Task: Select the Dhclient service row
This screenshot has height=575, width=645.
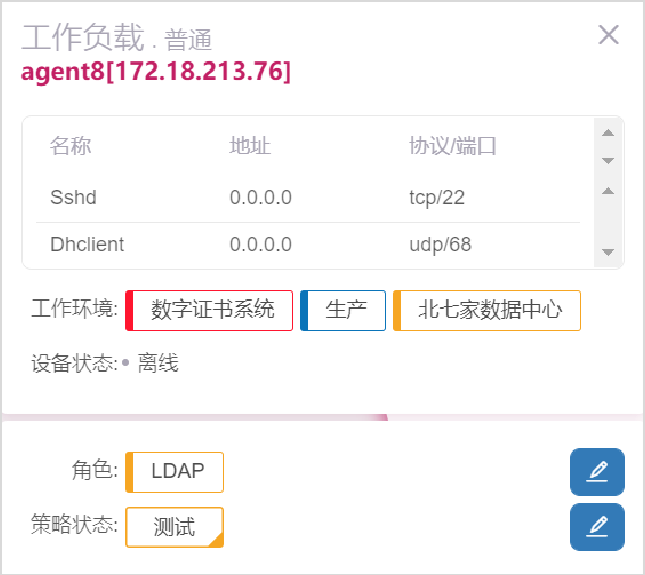Action: point(308,245)
